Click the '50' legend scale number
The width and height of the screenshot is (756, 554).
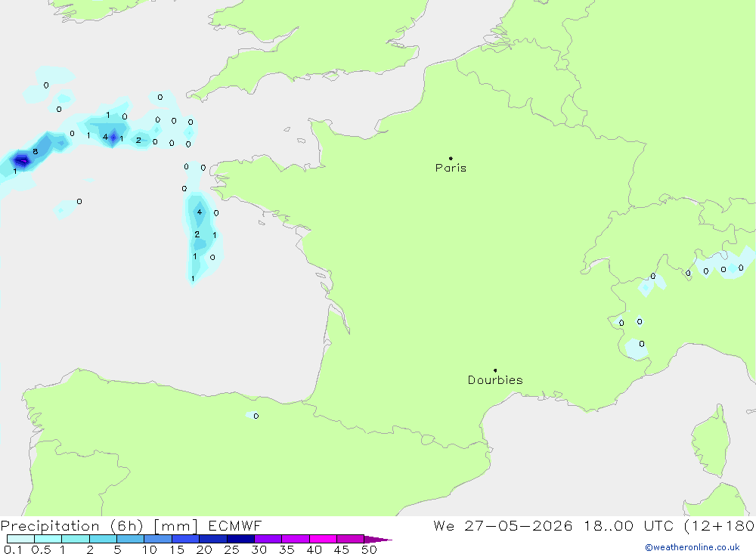(369, 549)
